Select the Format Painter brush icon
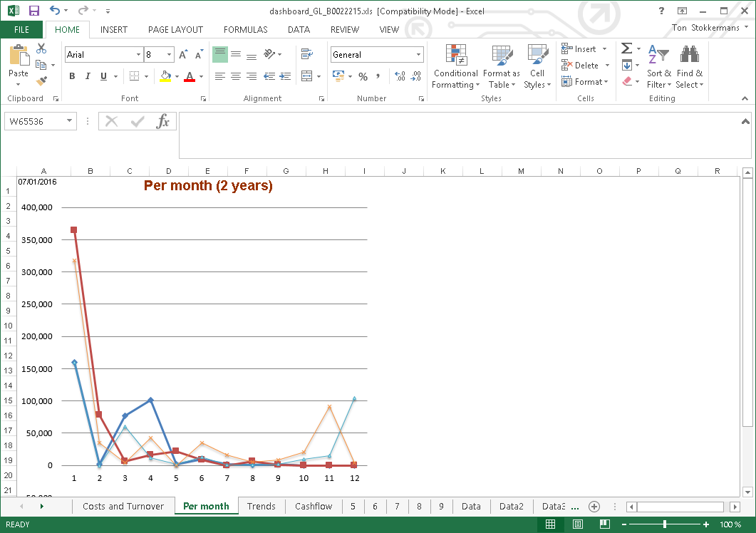 (42, 81)
